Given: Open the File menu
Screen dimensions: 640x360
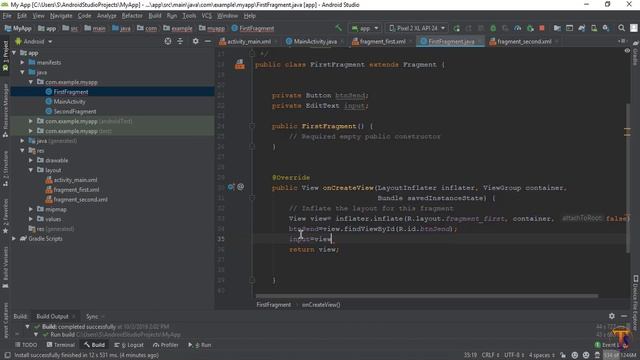Looking at the screenshot, I should (x=7, y=16).
